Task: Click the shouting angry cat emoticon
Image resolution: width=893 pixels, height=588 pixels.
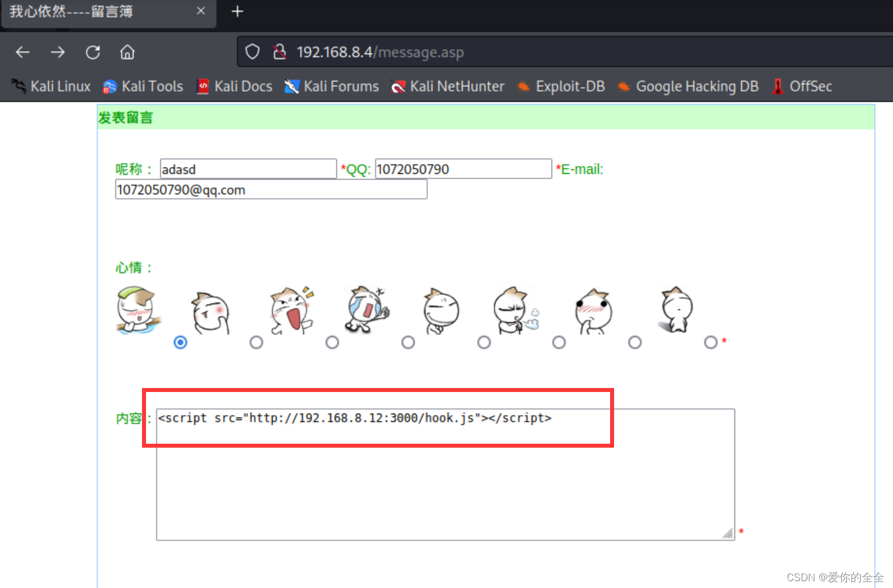Action: [x=292, y=310]
